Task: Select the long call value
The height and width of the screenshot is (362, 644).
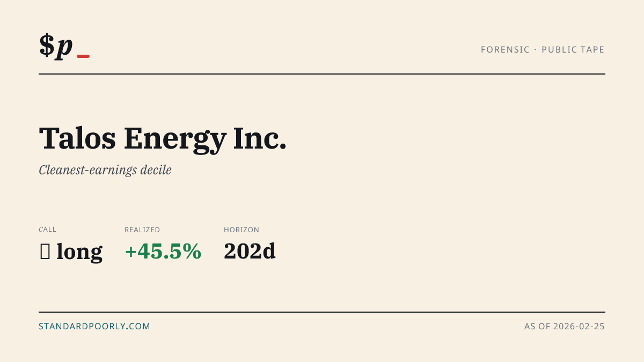Action: (x=79, y=252)
